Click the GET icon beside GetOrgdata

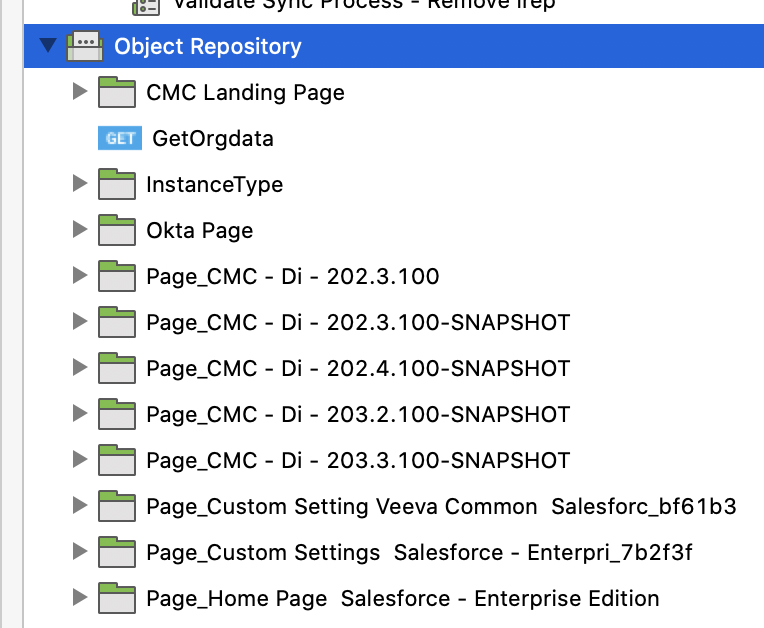pos(119,138)
